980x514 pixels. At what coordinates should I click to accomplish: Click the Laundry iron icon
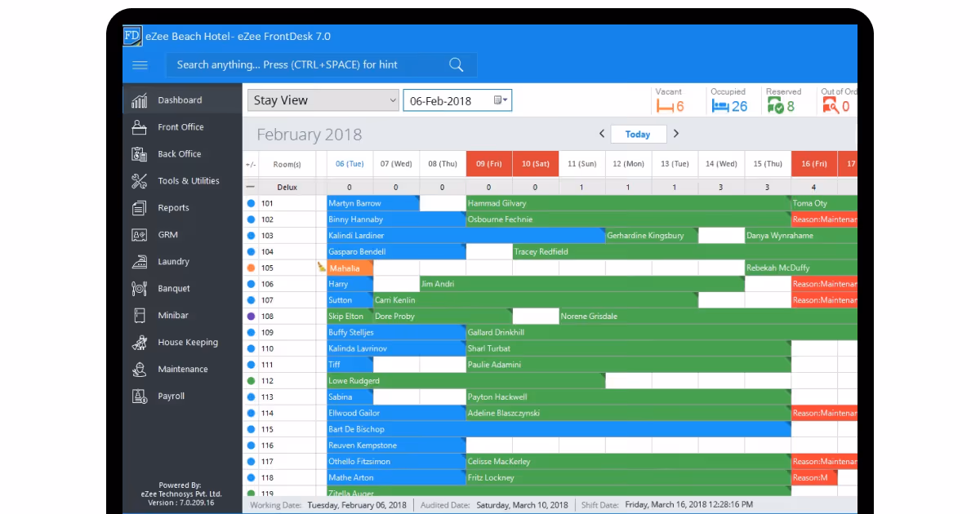tap(140, 261)
